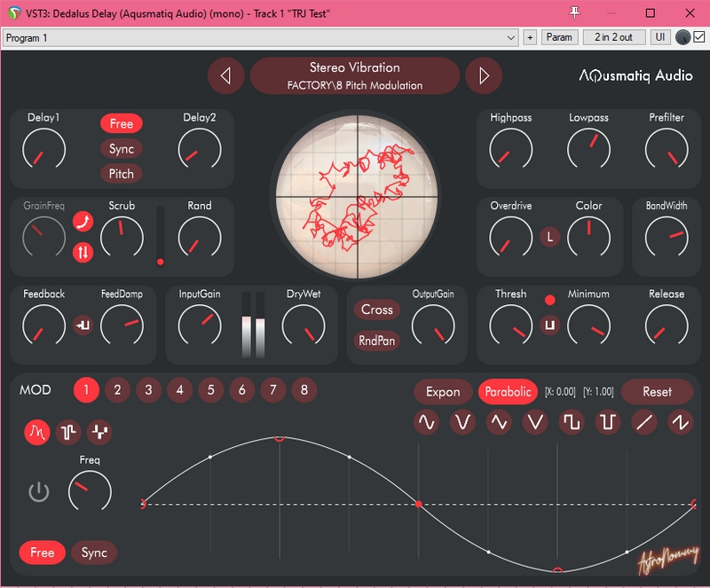
Task: Click the up-down arrows icon beside Scrub
Action: coord(83,252)
